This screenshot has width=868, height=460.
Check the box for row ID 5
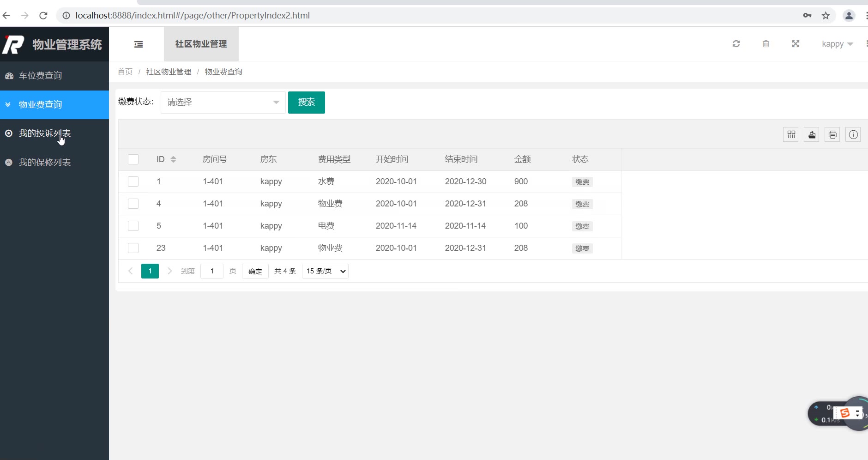[133, 226]
